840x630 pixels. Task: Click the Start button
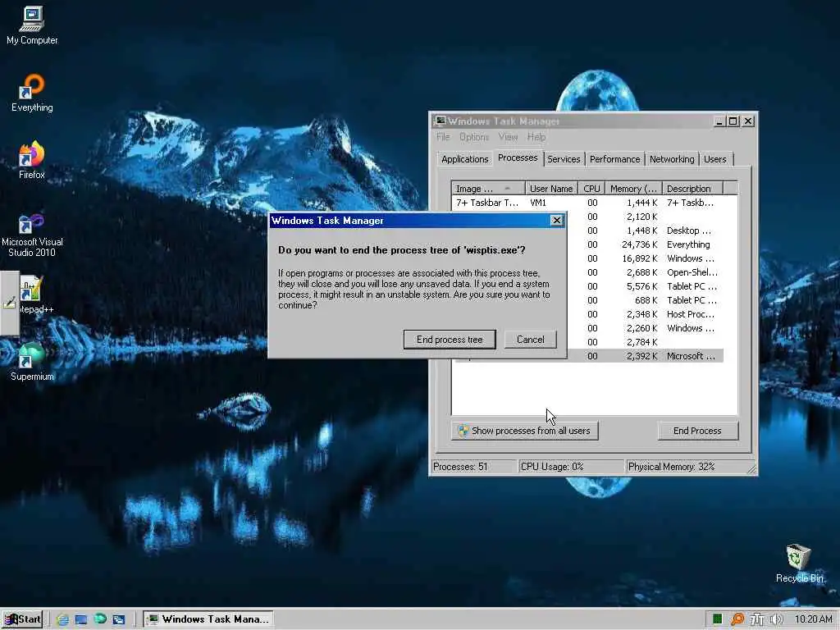pos(22,619)
